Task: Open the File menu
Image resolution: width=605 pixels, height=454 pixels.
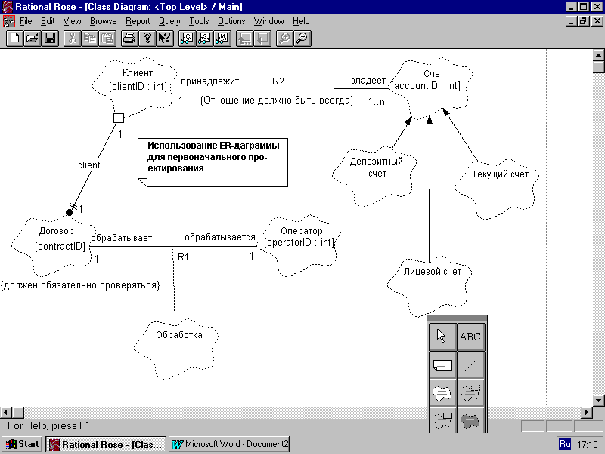Action: [x=25, y=20]
